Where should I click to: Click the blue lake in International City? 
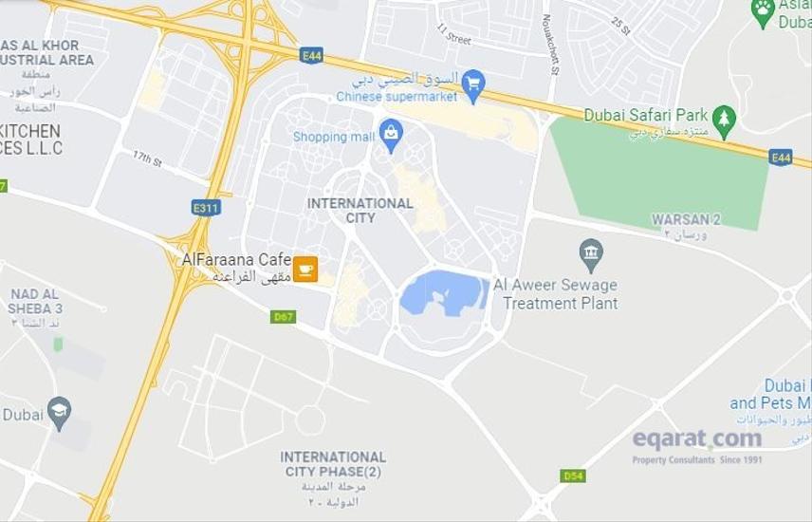[x=444, y=293]
